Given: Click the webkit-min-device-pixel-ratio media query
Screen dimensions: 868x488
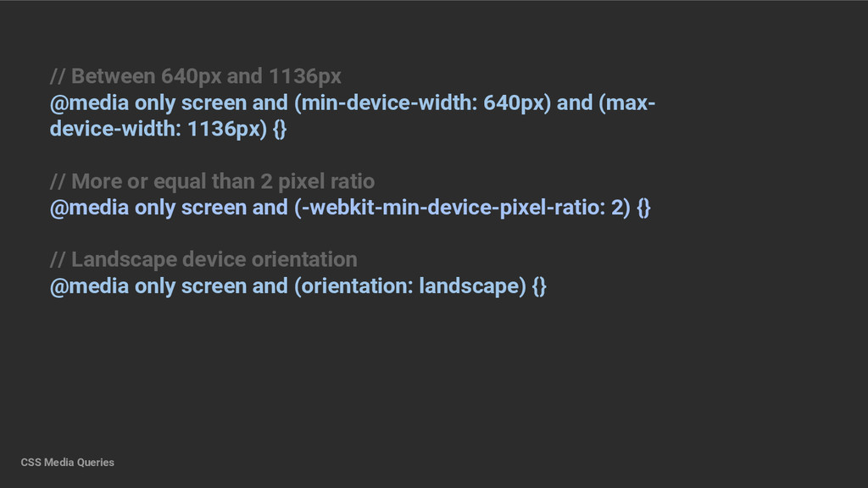Looking at the screenshot, I should 350,208.
